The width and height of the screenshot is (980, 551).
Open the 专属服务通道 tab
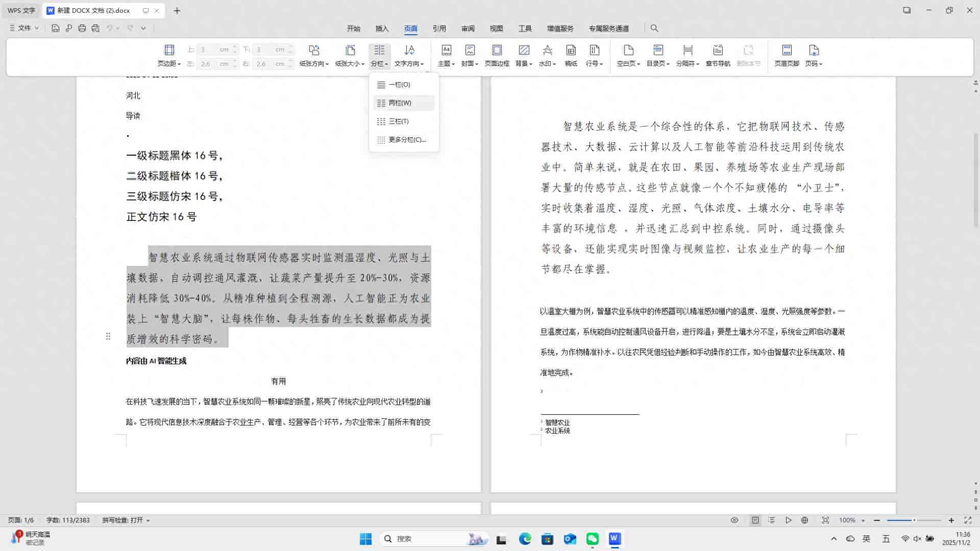pos(608,29)
